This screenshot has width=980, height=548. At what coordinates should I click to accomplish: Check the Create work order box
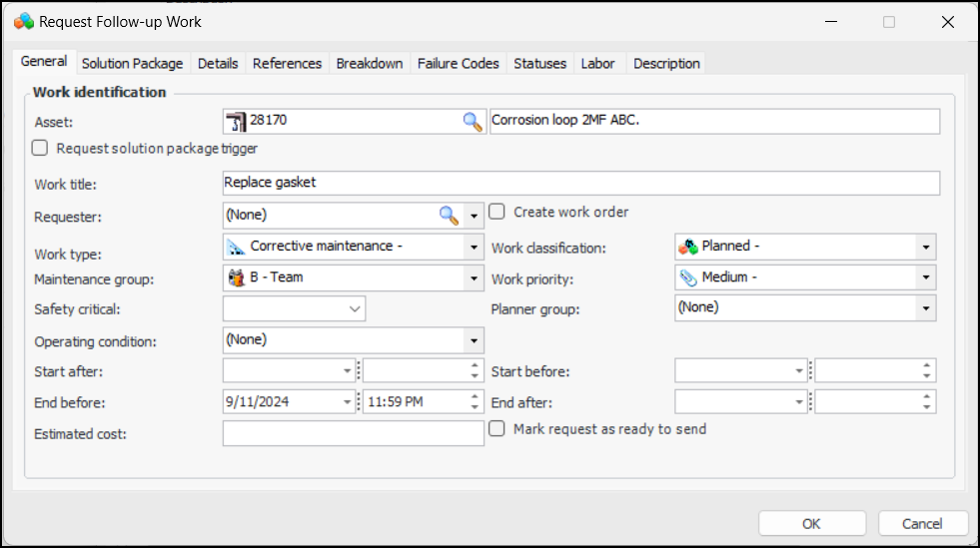[x=496, y=212]
